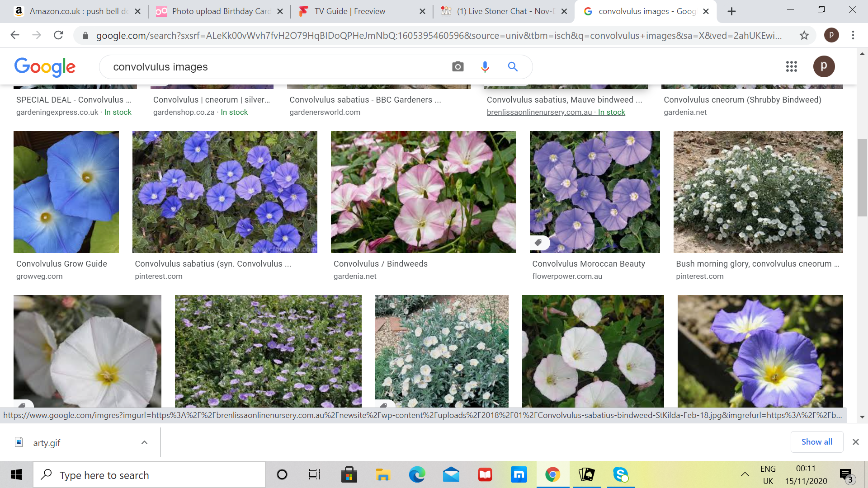Viewport: 868px width, 488px height.
Task: Click the Windows taskbar search box
Action: click(149, 475)
